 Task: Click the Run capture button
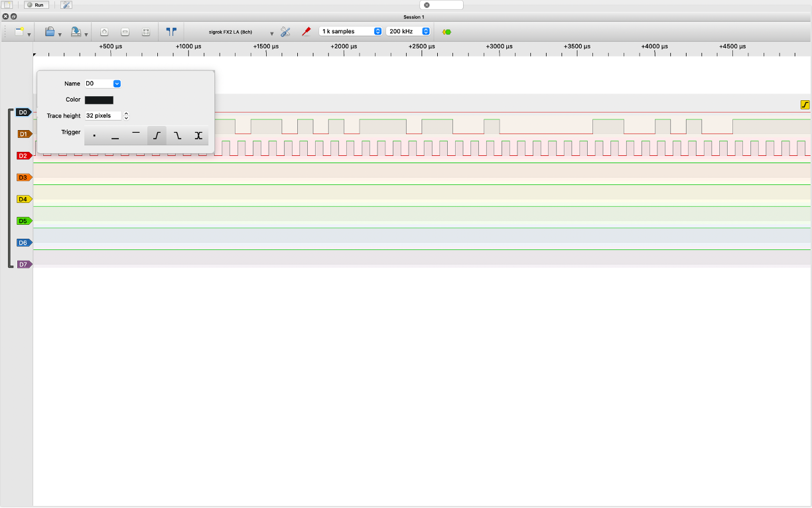tap(36, 5)
